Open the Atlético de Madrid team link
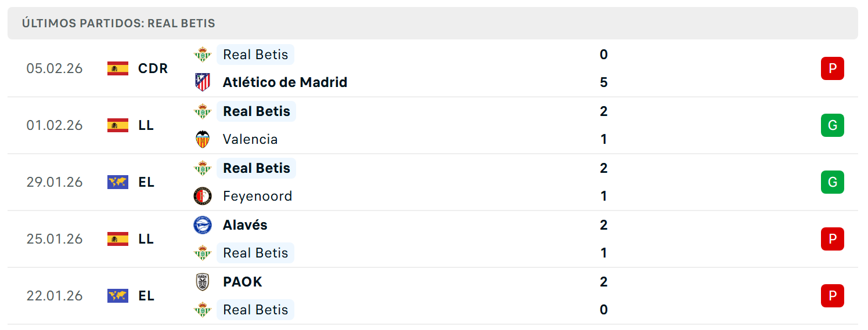 (x=285, y=82)
